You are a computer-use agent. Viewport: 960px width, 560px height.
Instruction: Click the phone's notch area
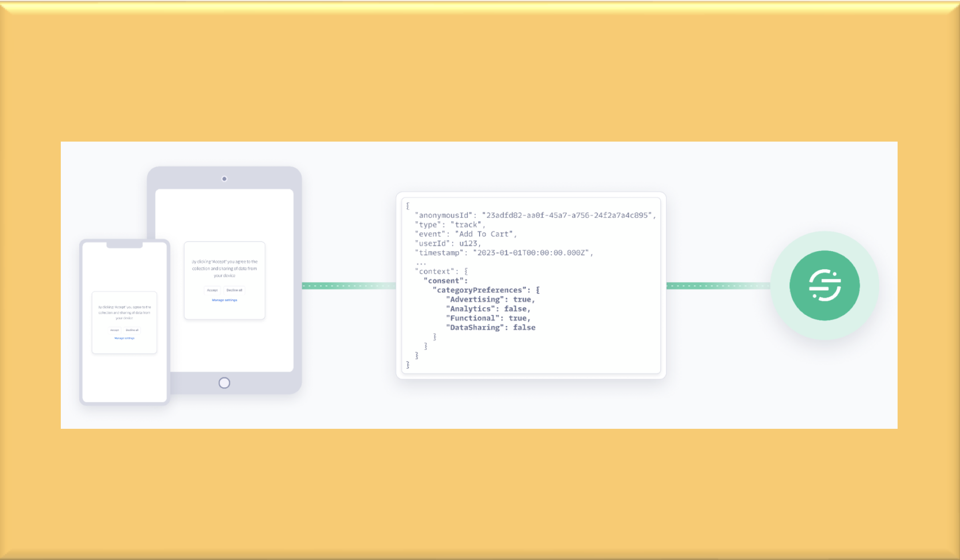point(124,245)
